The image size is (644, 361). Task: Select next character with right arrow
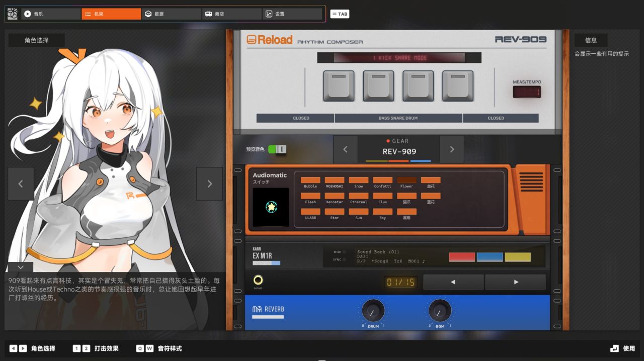(209, 184)
